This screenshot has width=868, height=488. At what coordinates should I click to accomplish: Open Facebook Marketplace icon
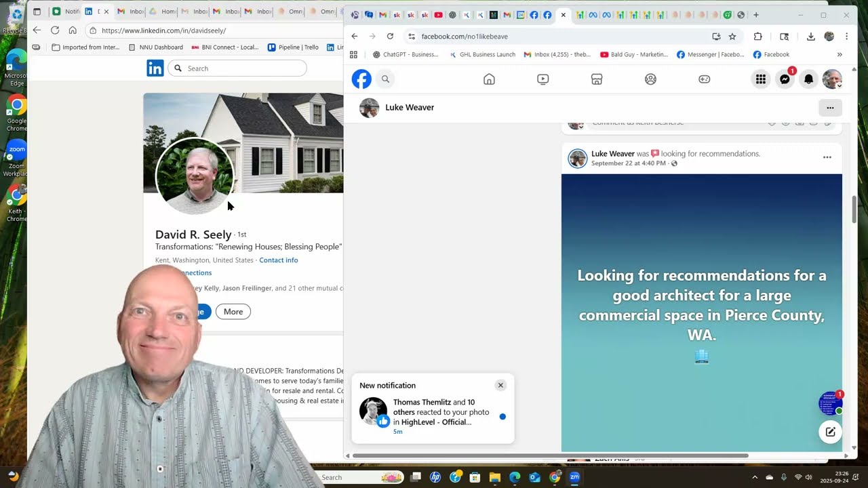(597, 79)
